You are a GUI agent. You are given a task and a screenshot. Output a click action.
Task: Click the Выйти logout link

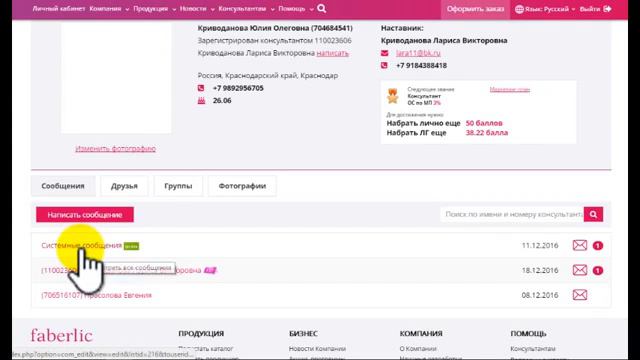[590, 9]
